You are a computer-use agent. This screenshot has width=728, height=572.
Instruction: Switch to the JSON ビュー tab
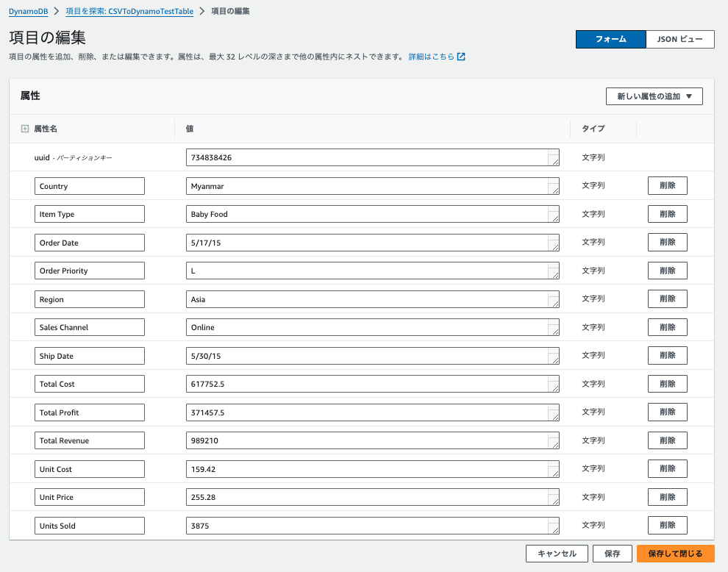point(679,39)
